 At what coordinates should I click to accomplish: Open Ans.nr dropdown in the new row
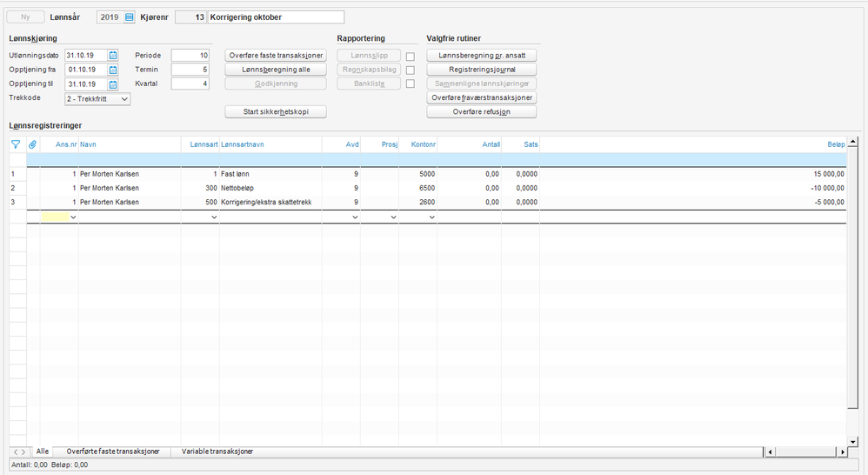coord(73,217)
